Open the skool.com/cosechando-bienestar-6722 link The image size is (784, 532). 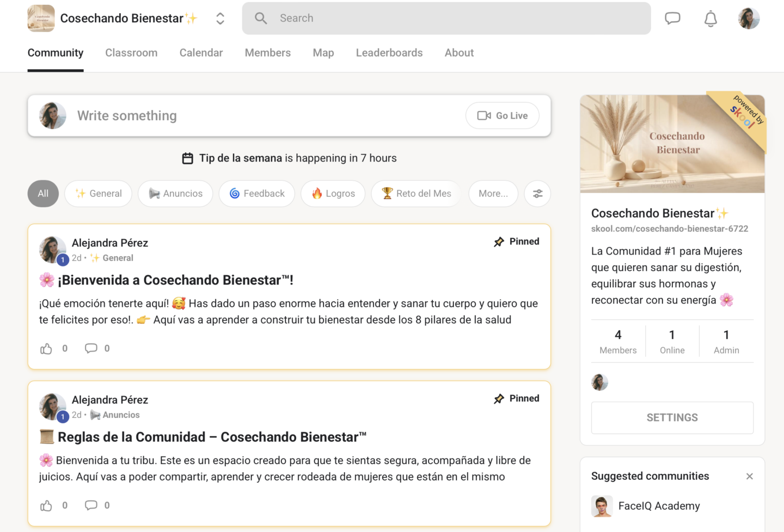(670, 229)
